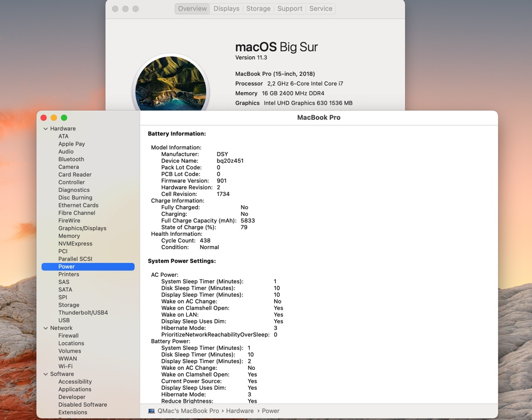The image size is (532, 420).
Task: Collapse the Software section disclosure triangle
Action: tap(46, 374)
